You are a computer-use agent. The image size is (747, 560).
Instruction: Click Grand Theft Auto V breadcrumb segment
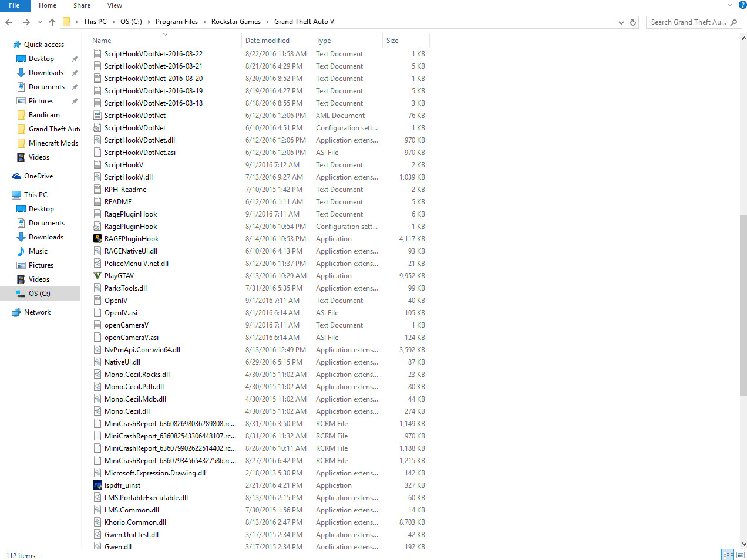[x=304, y=22]
